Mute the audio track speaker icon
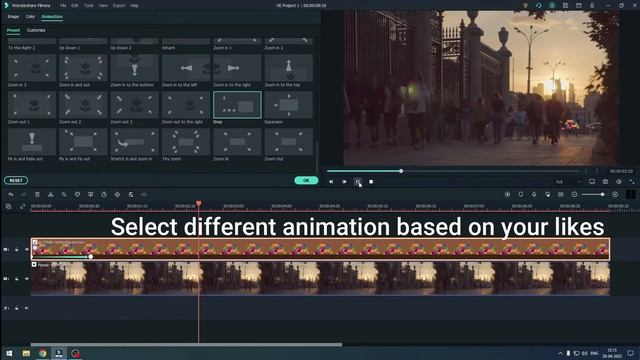Screen dimensions: 640x360 click(27, 308)
